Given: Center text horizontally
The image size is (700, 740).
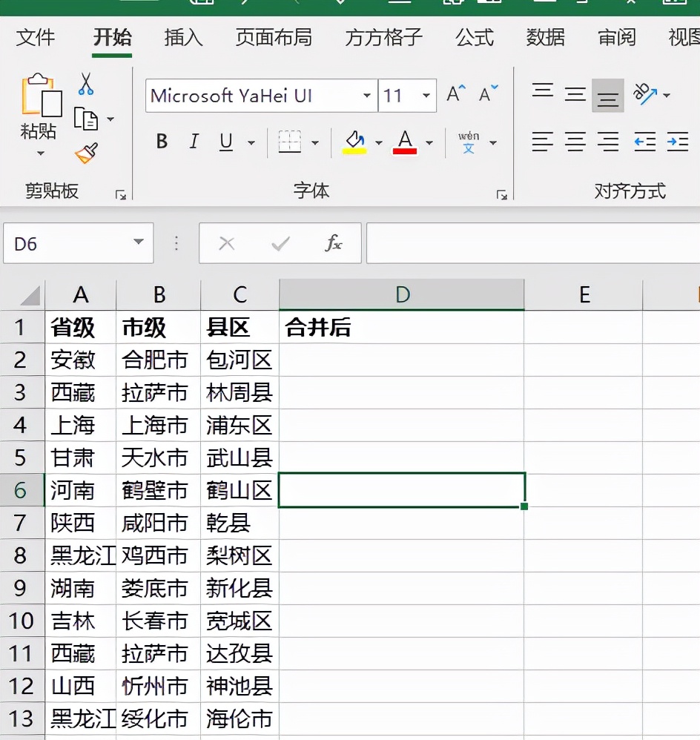Looking at the screenshot, I should [575, 142].
